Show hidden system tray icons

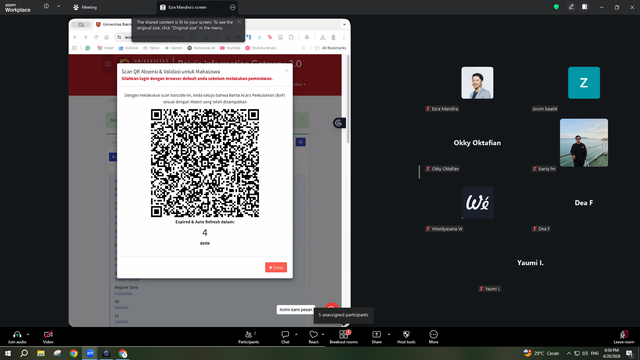point(569,353)
